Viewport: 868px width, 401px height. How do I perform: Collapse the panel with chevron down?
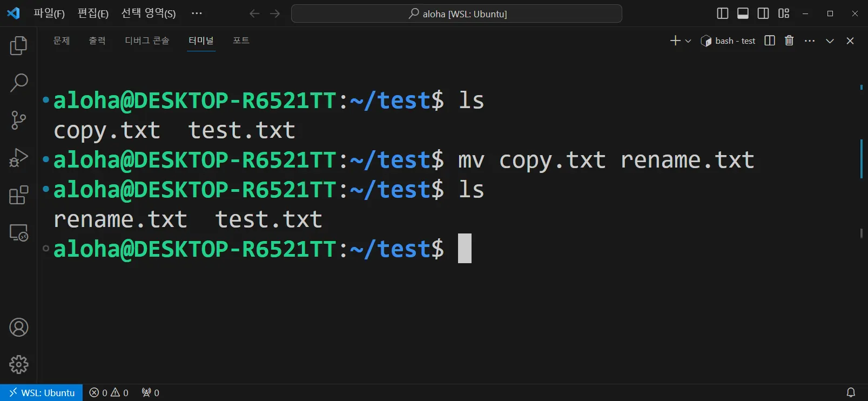[x=830, y=41]
